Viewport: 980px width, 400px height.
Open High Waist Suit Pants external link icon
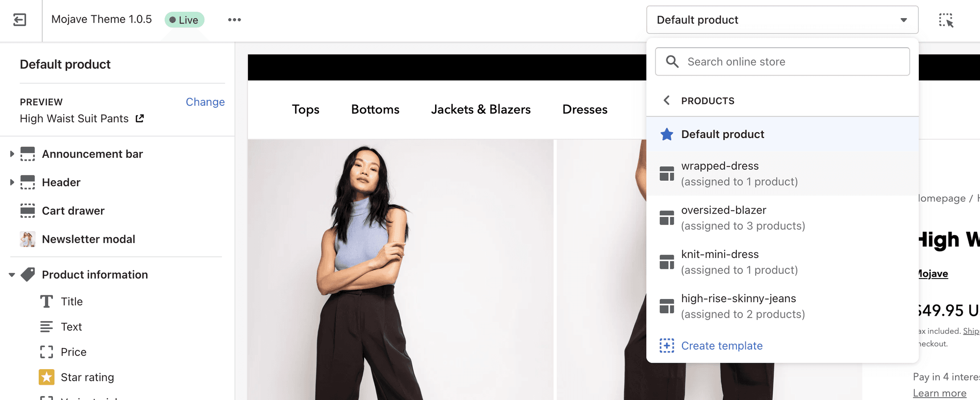coord(140,118)
